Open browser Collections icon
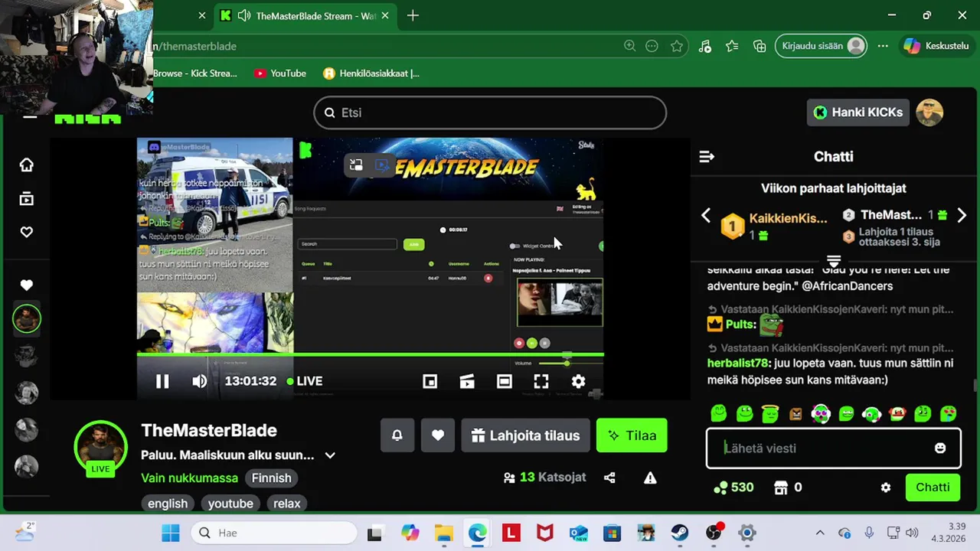 pos(759,46)
